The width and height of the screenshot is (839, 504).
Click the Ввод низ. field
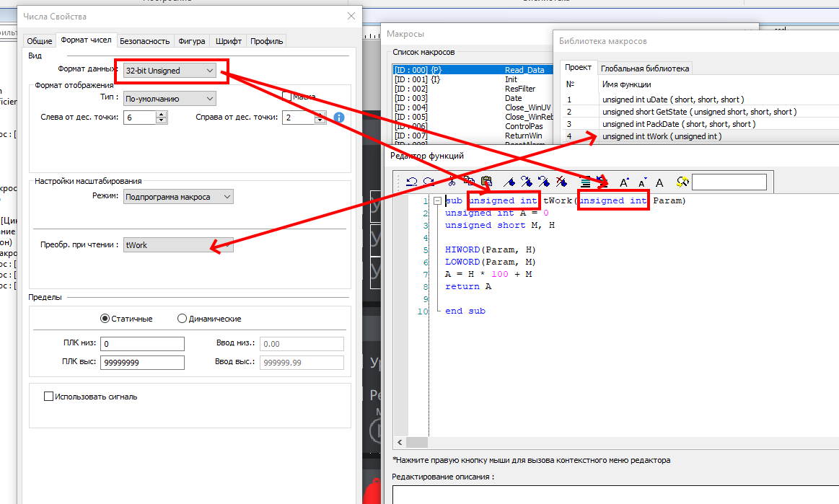[302, 343]
